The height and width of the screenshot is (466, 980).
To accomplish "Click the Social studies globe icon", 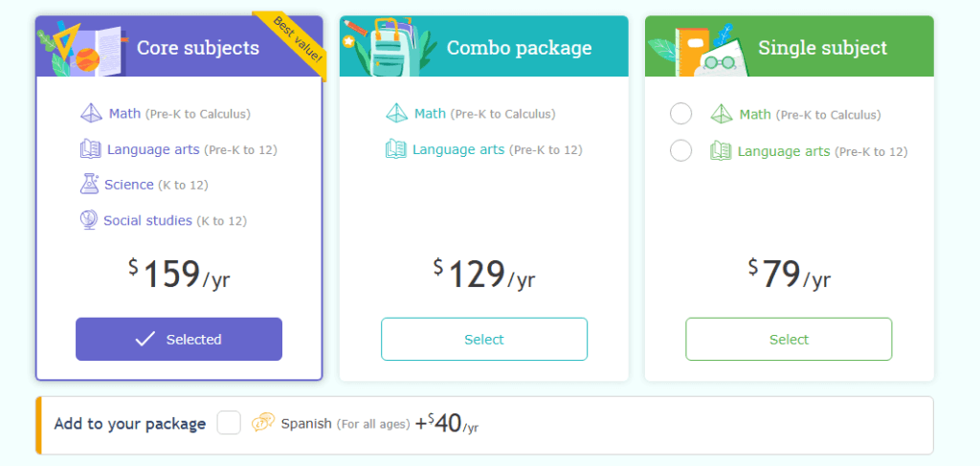I will pos(89,220).
